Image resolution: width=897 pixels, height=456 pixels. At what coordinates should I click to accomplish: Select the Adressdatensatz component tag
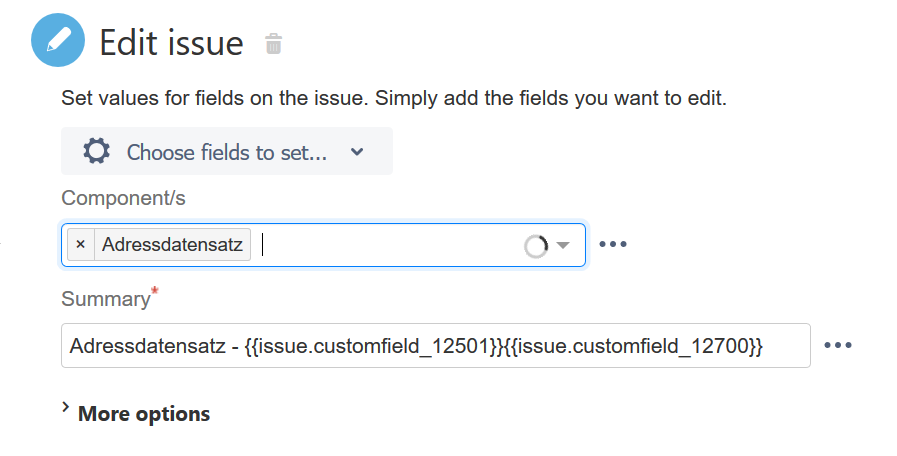click(x=172, y=245)
